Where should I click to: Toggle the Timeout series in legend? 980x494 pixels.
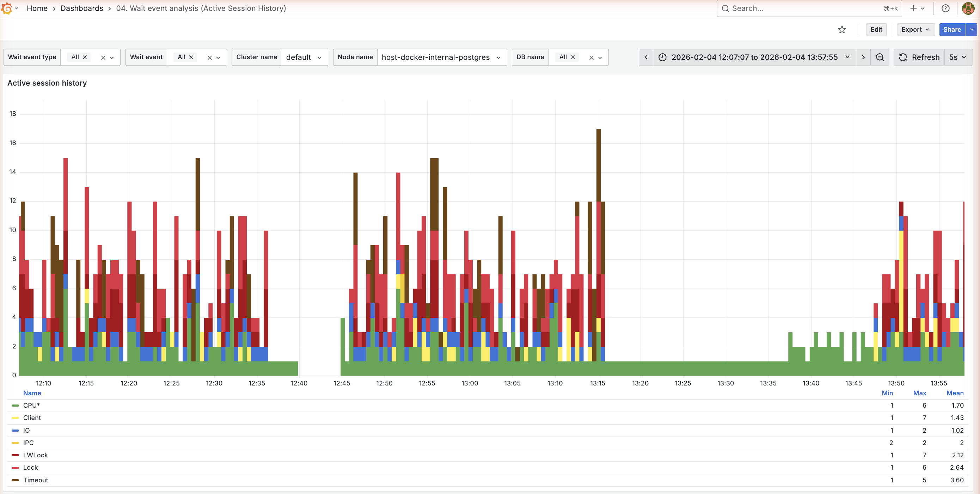(35, 480)
